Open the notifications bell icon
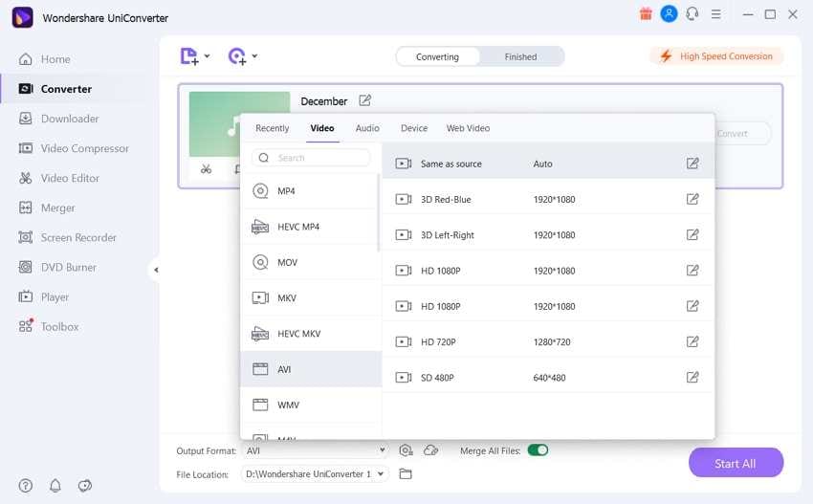 tap(55, 486)
